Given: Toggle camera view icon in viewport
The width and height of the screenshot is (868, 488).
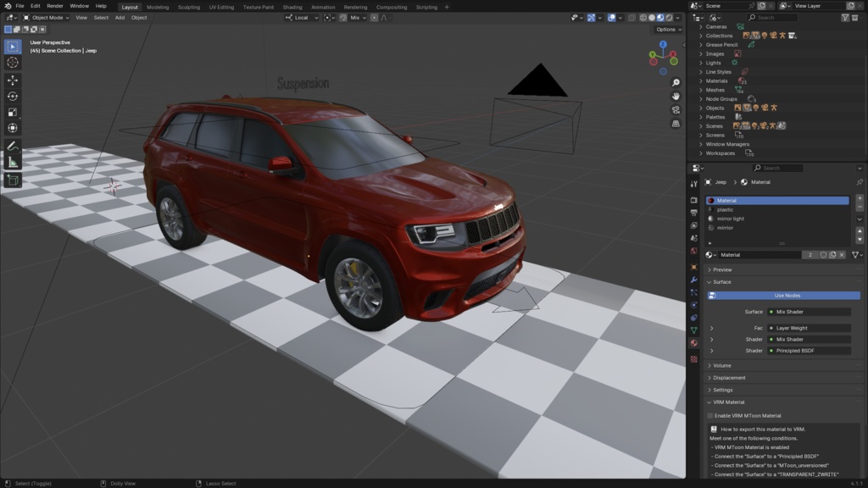Looking at the screenshot, I should (x=676, y=110).
